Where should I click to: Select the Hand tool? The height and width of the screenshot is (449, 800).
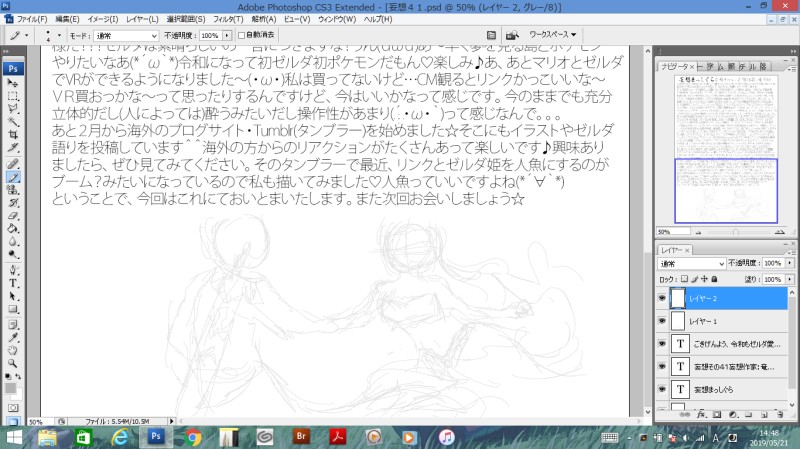click(x=13, y=351)
